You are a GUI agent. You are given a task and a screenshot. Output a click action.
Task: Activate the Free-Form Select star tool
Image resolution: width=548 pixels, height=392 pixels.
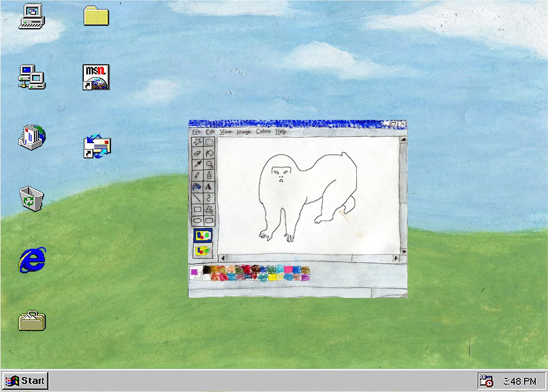point(198,142)
